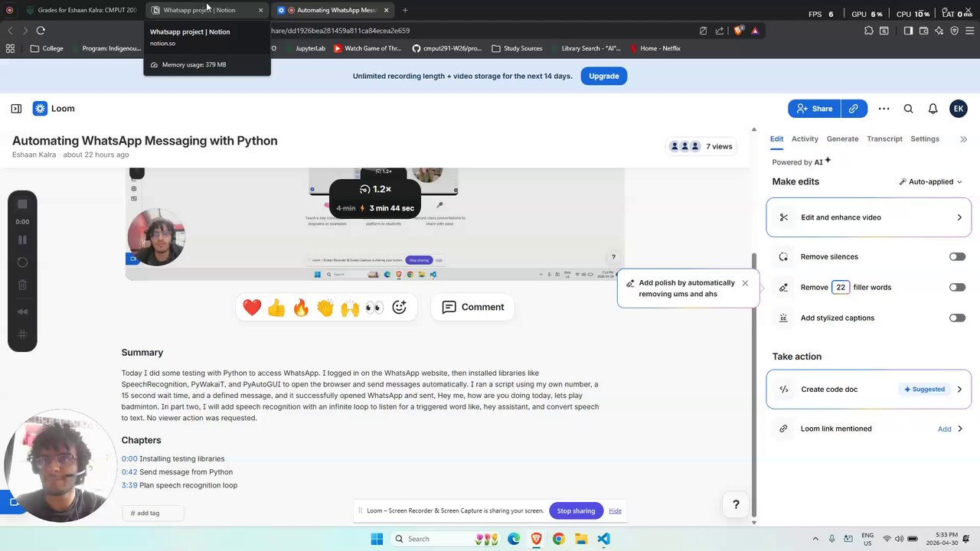980x551 pixels.
Task: React with the eyes emoji
Action: click(x=374, y=308)
